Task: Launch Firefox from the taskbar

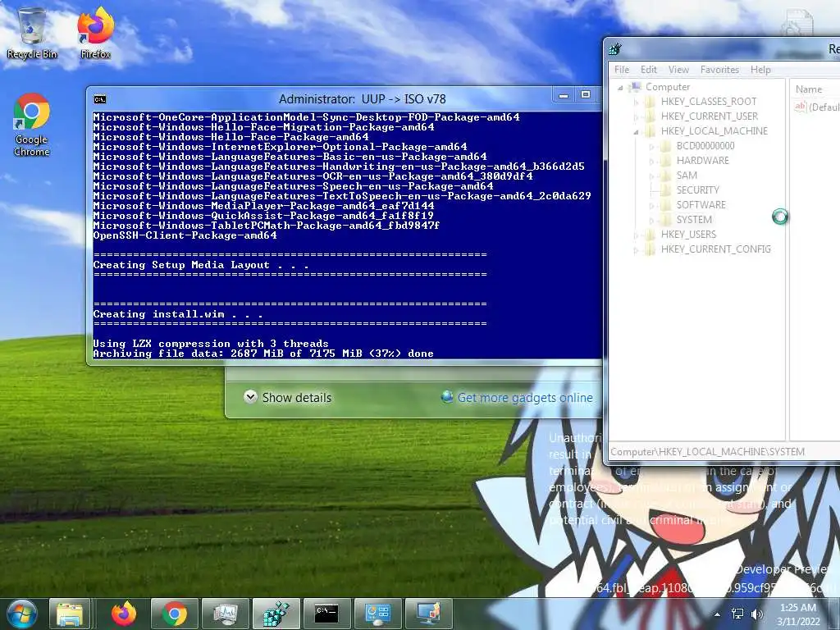Action: click(x=124, y=614)
